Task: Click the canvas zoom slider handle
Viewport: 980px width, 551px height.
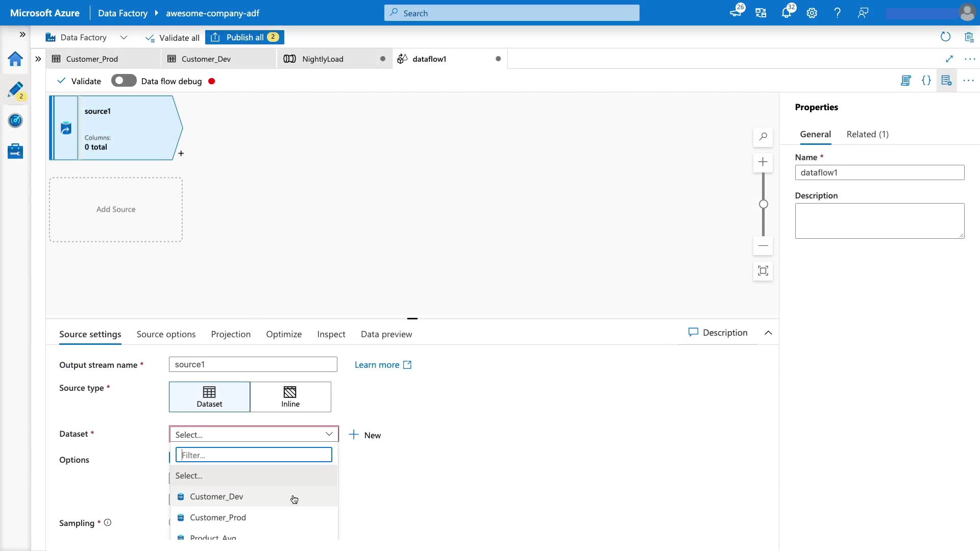Action: point(763,204)
